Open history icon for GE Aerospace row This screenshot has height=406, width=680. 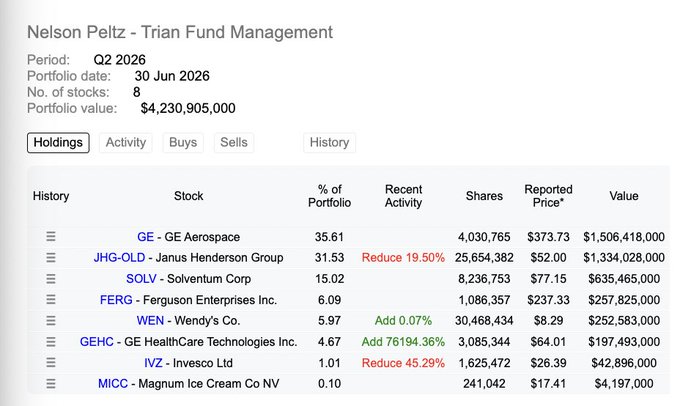(x=51, y=236)
